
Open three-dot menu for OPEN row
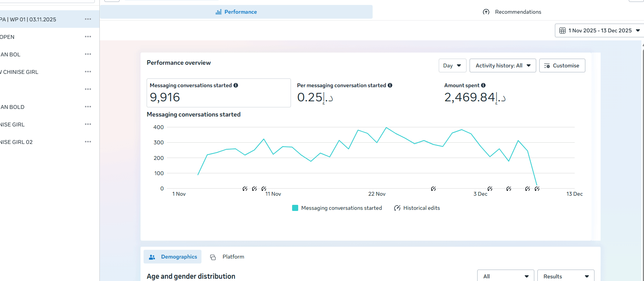pyautogui.click(x=88, y=37)
